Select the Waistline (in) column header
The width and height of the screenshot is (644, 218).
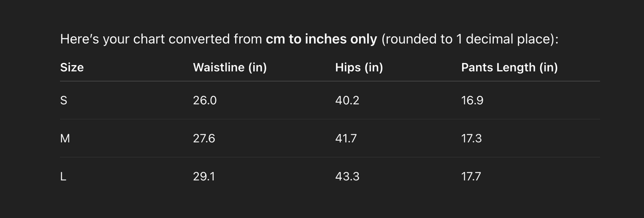tap(230, 67)
